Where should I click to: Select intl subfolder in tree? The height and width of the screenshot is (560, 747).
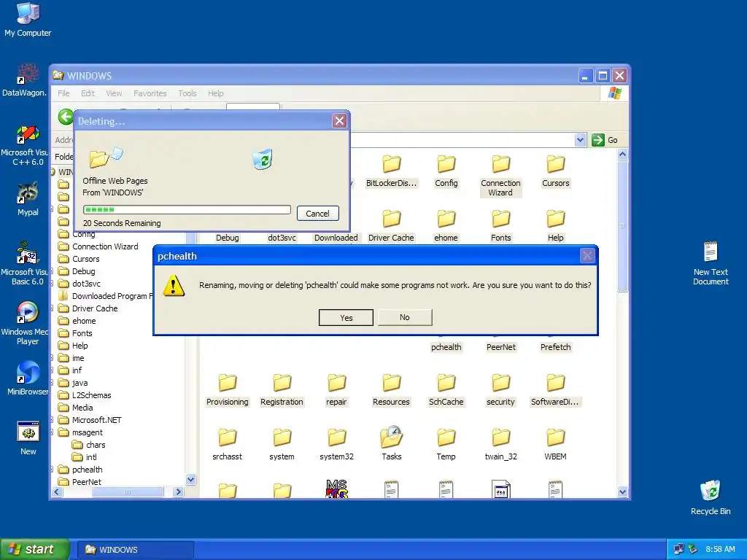point(85,456)
